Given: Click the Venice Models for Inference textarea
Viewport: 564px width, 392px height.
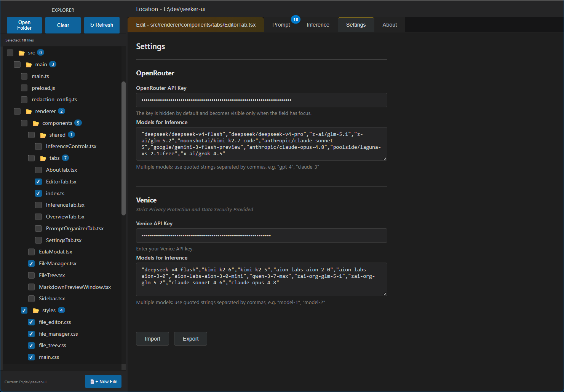Looking at the screenshot, I should pyautogui.click(x=262, y=279).
